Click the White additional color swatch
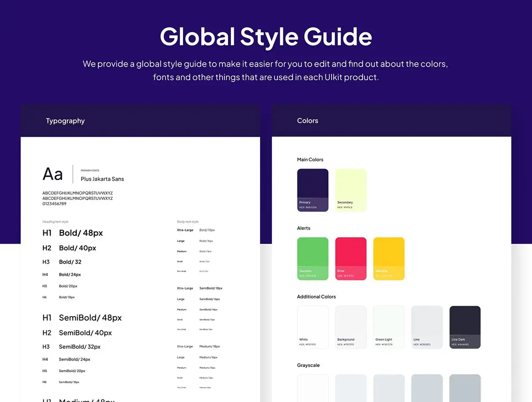Screen dimensions: 532x402 point(313,327)
